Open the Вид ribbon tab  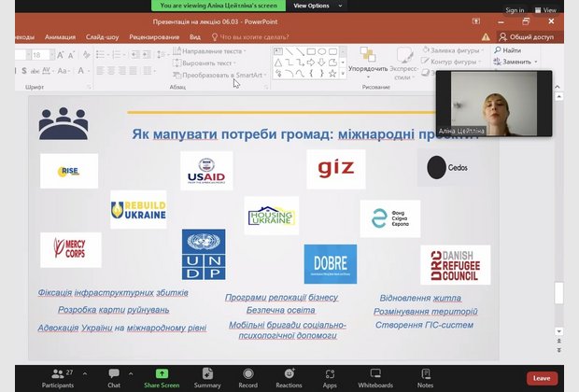195,37
